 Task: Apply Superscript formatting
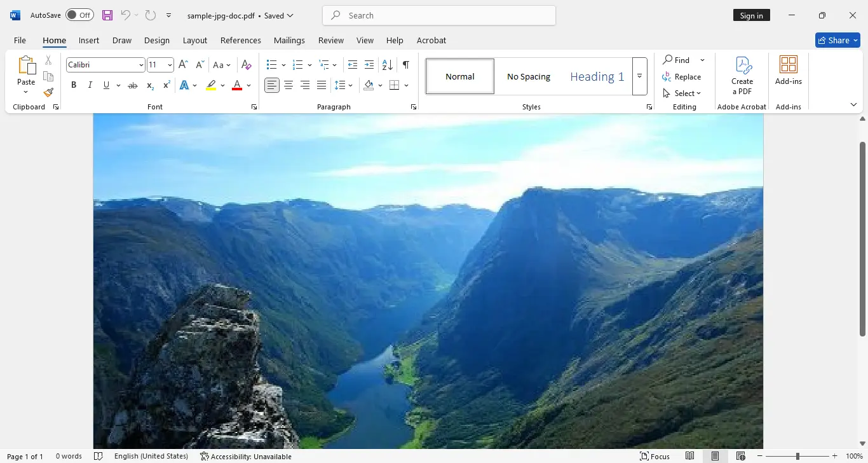166,85
